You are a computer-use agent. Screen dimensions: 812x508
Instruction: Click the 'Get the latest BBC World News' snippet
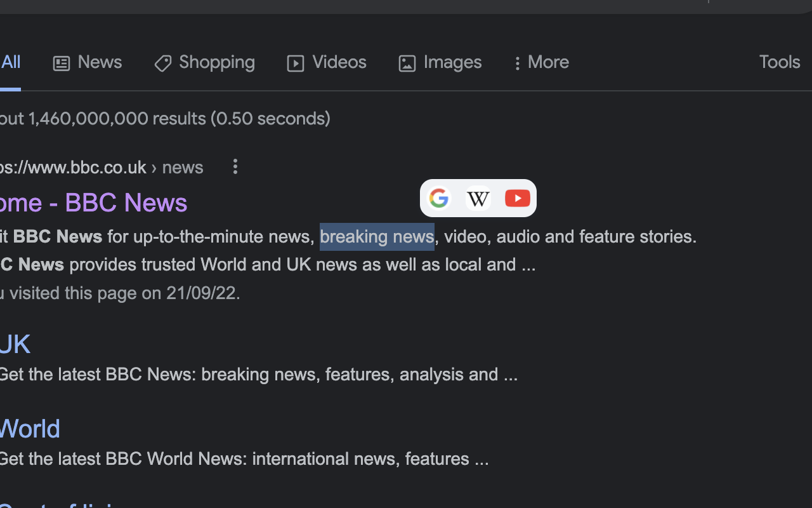(x=244, y=459)
